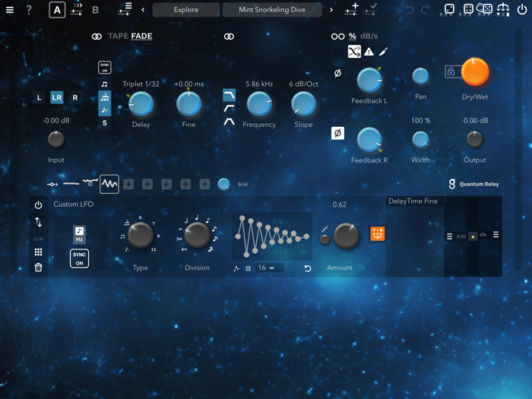Toggle the filter link icon
The image size is (532, 399).
click(229, 36)
